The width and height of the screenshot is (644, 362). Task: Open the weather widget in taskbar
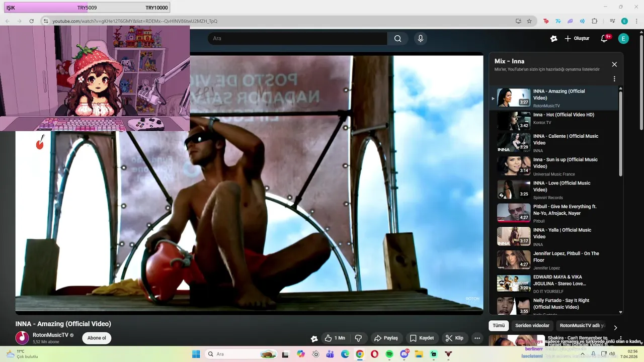pos(22,354)
